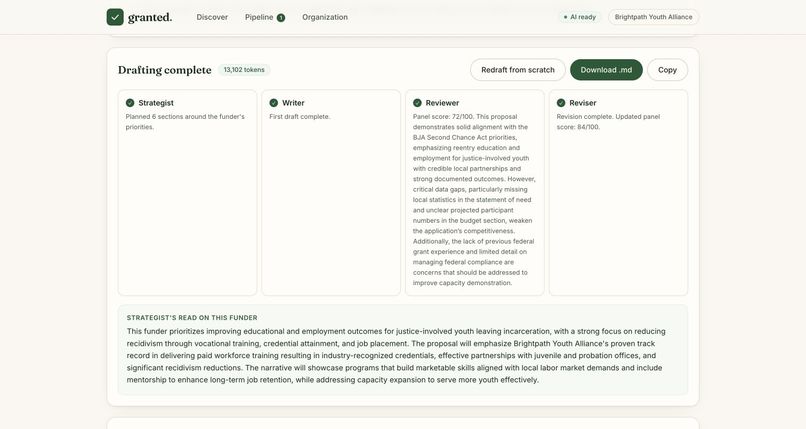Download the draft as .md
Viewport: 806px width, 429px height.
(x=606, y=70)
